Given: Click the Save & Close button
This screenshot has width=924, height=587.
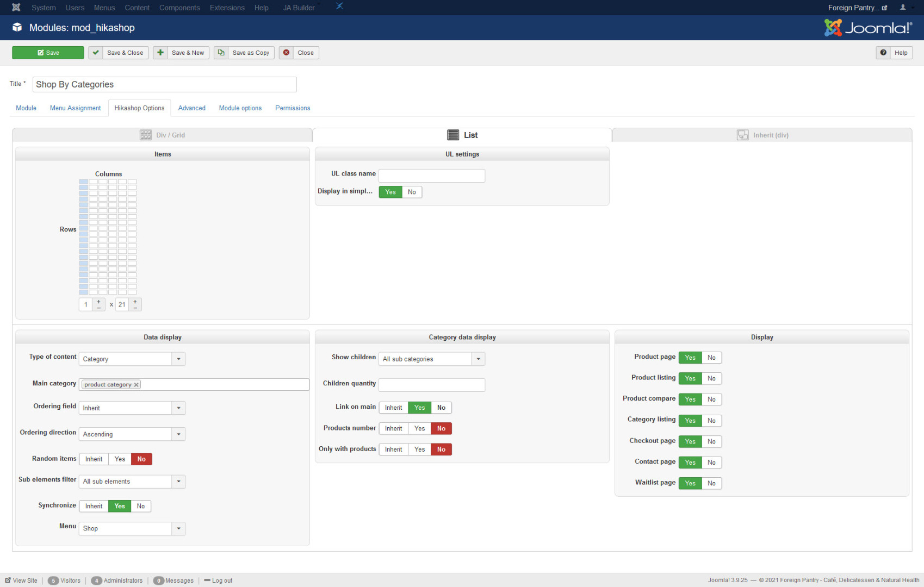Looking at the screenshot, I should 119,53.
